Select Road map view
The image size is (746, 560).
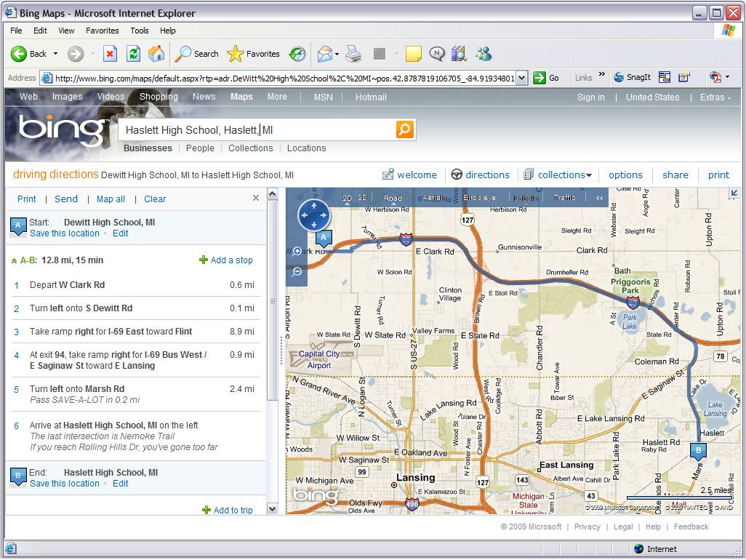point(393,198)
